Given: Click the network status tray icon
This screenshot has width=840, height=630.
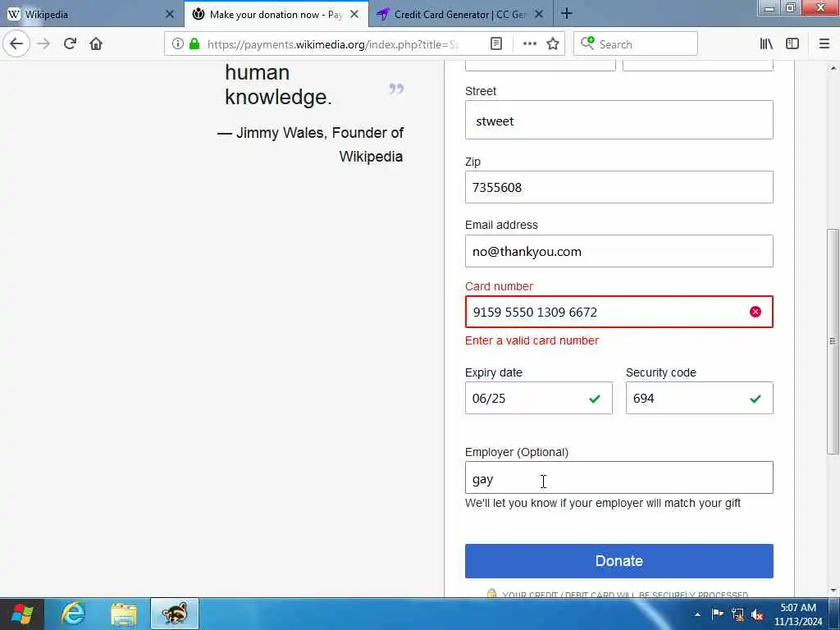Looking at the screenshot, I should point(737,614).
